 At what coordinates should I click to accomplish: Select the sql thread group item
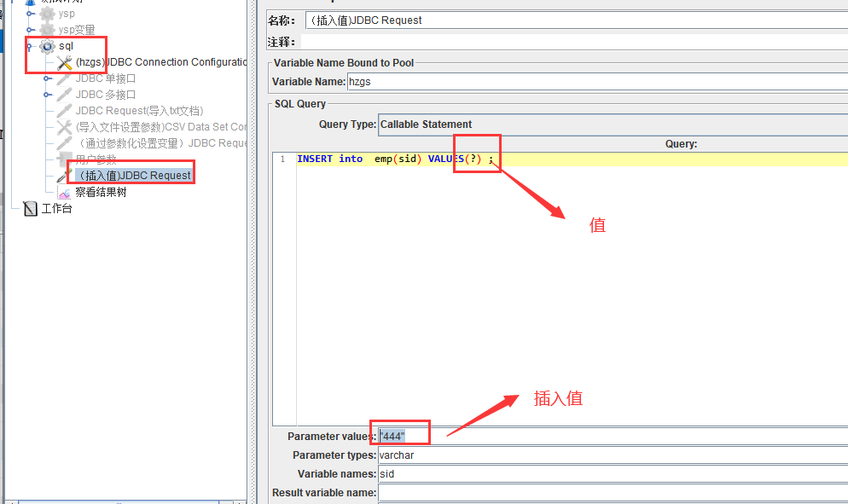(66, 47)
